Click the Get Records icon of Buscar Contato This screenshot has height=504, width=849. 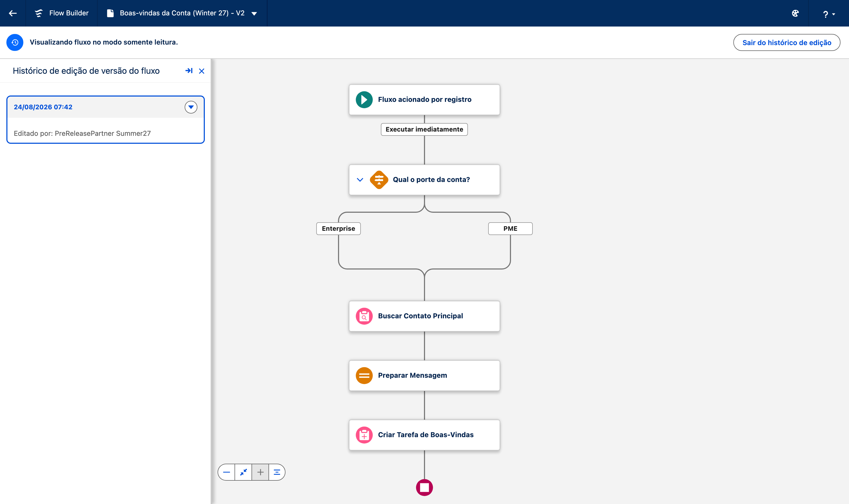coord(364,316)
